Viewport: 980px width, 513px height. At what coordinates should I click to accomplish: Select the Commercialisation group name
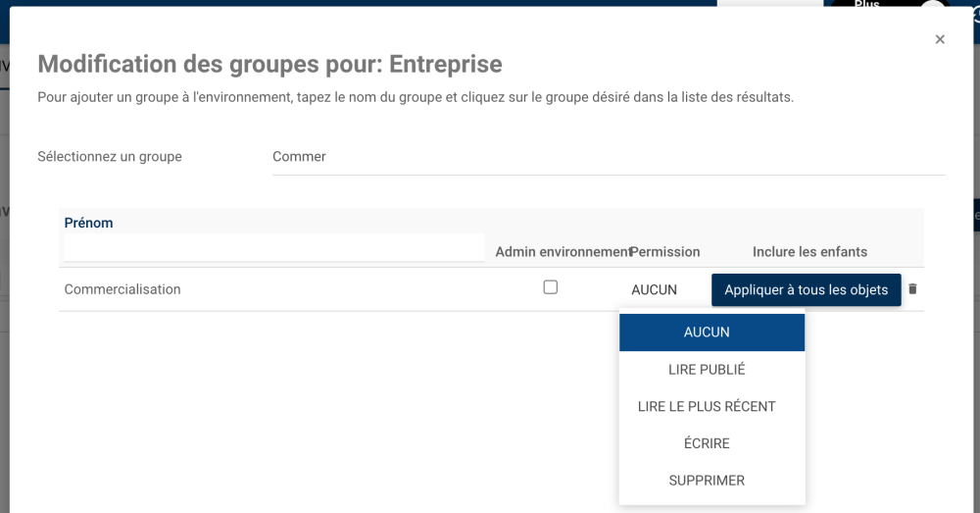(x=122, y=289)
